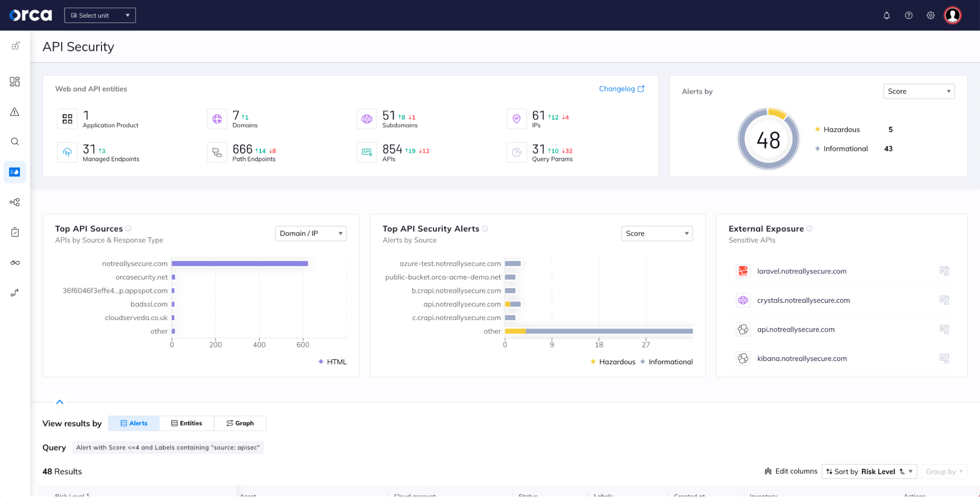Open the Domain / IP dropdown
980x497 pixels.
[x=310, y=233]
